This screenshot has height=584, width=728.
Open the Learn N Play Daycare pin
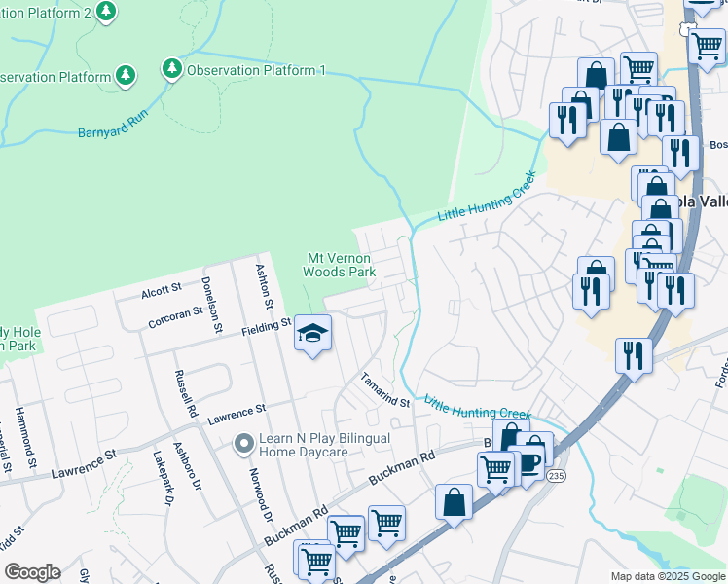tap(243, 444)
